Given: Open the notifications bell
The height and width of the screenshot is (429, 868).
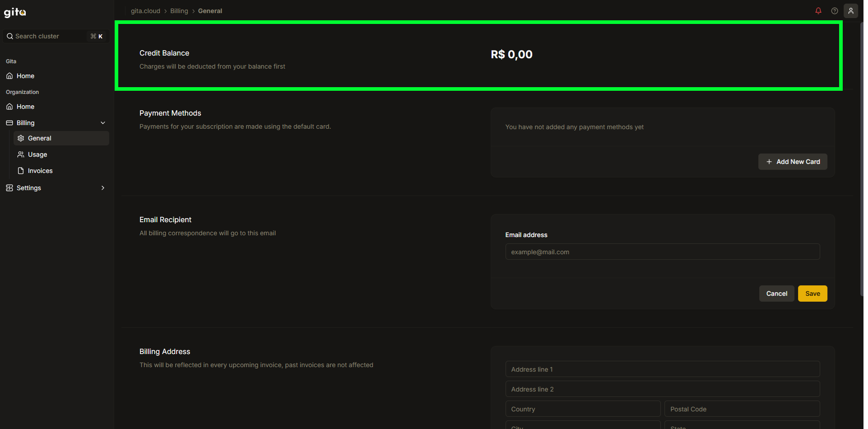Looking at the screenshot, I should coord(818,11).
